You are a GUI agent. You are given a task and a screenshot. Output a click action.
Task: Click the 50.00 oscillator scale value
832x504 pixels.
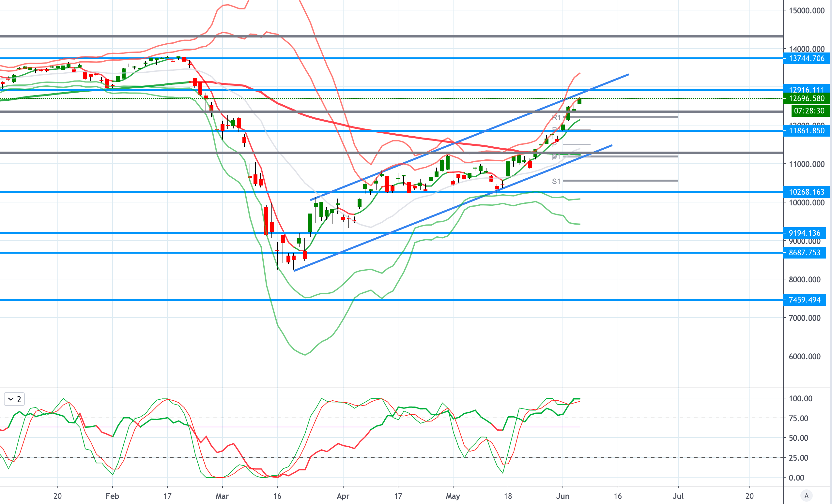pos(798,438)
